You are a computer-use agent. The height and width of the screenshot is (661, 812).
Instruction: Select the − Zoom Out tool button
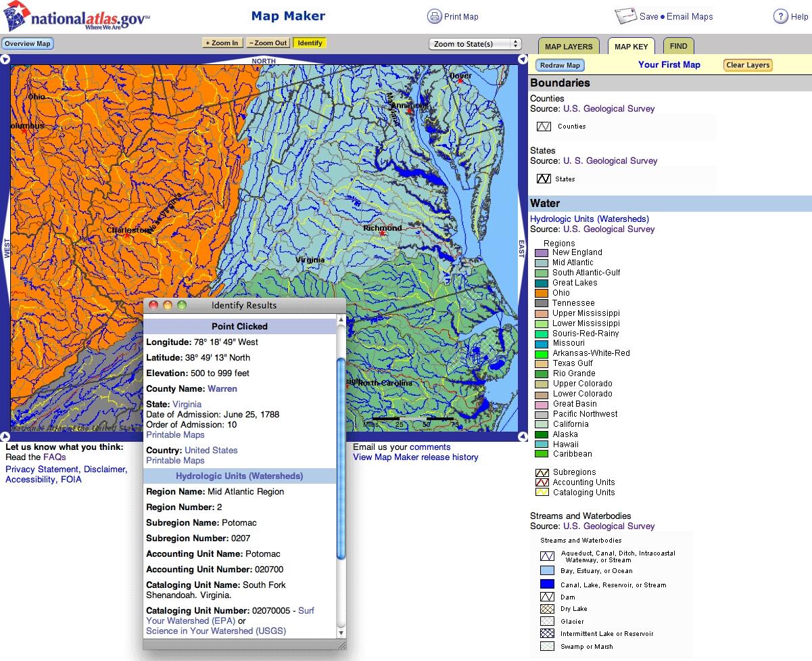[268, 43]
